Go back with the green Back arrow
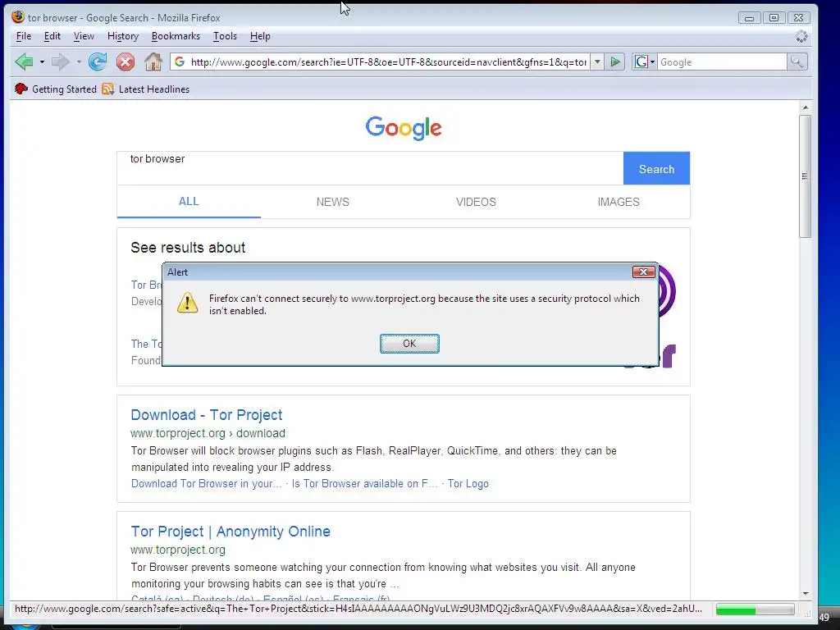This screenshot has height=630, width=840. [24, 62]
